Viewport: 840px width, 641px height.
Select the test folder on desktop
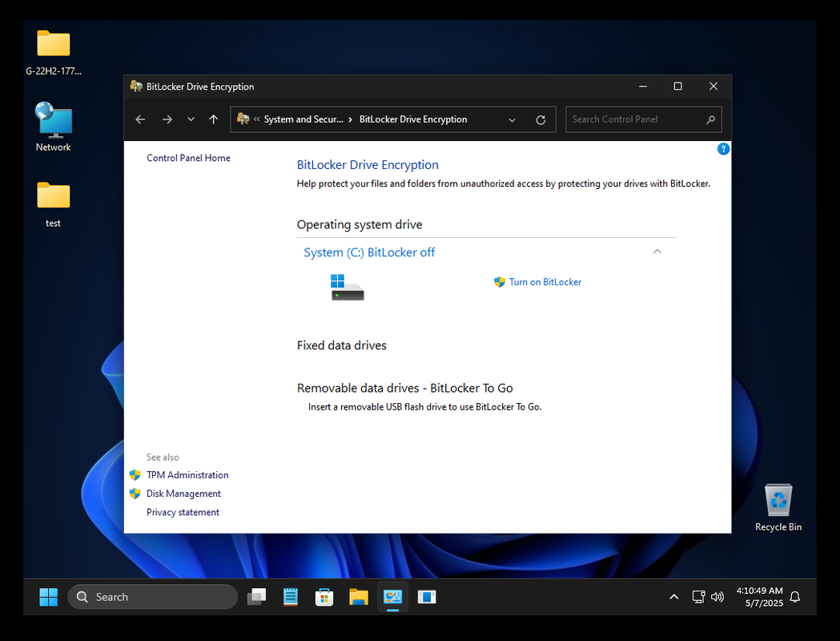(54, 205)
